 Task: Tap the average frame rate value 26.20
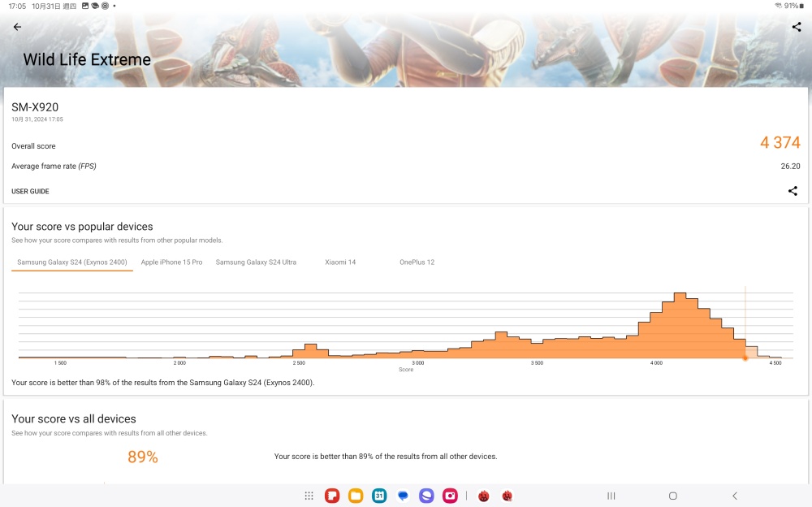(x=790, y=167)
